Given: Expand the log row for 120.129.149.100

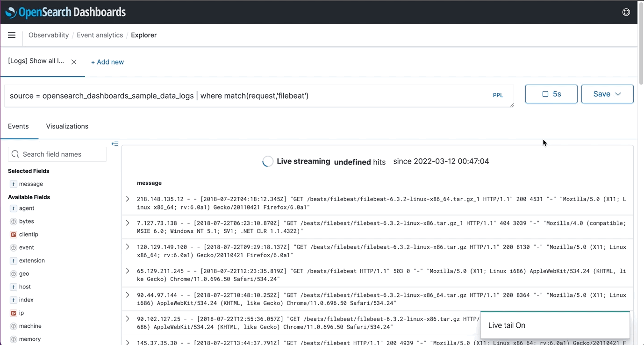Looking at the screenshot, I should click(128, 247).
